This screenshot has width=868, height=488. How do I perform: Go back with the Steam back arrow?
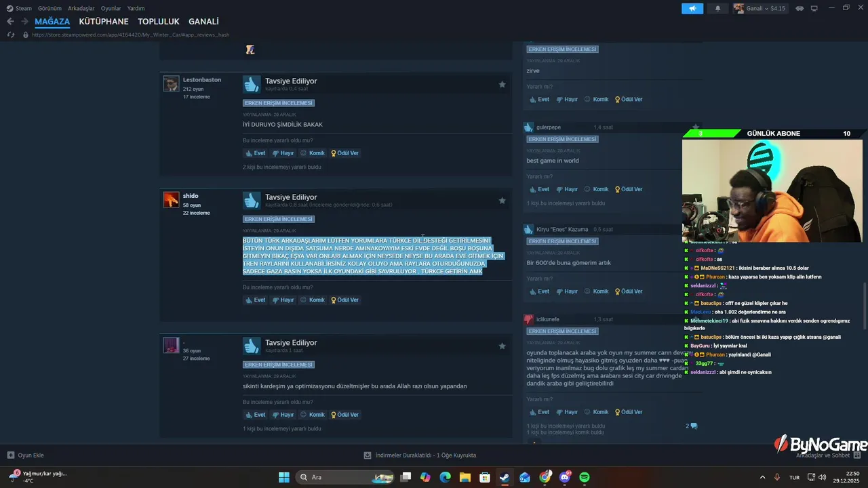(10, 22)
